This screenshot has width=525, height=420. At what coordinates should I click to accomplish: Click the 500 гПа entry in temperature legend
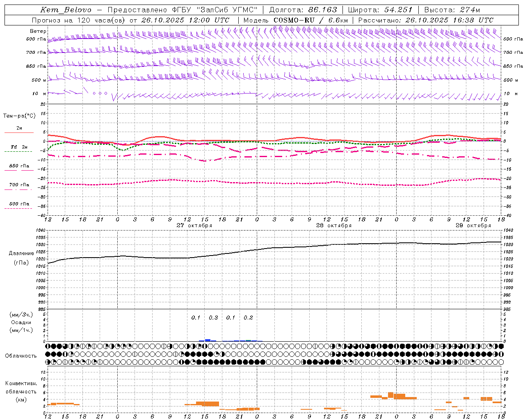(x=19, y=204)
